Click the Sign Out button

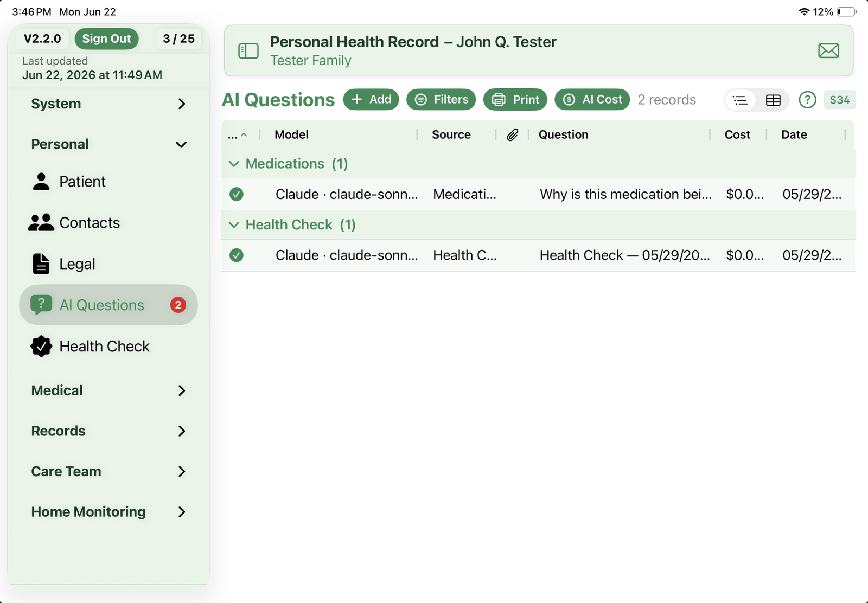(106, 39)
